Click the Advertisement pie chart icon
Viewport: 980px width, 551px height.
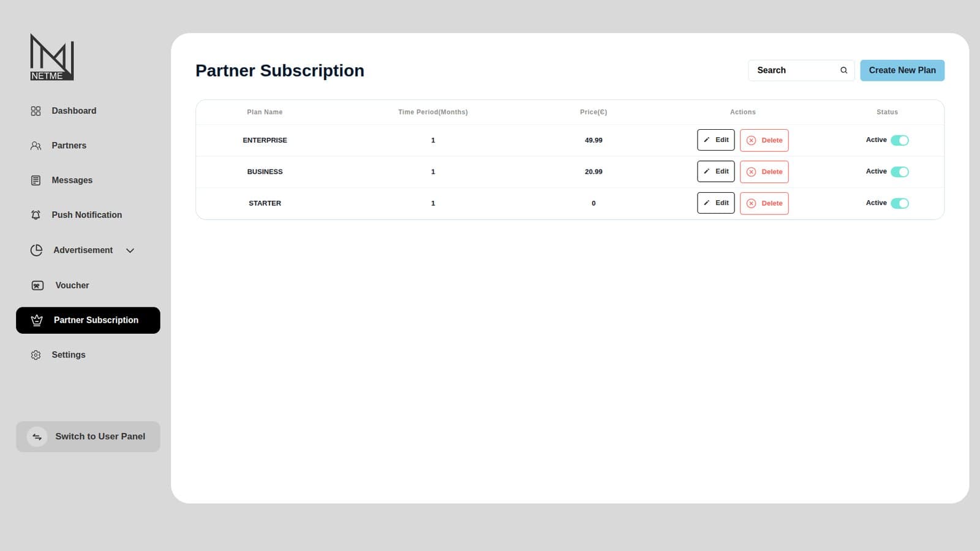36,250
